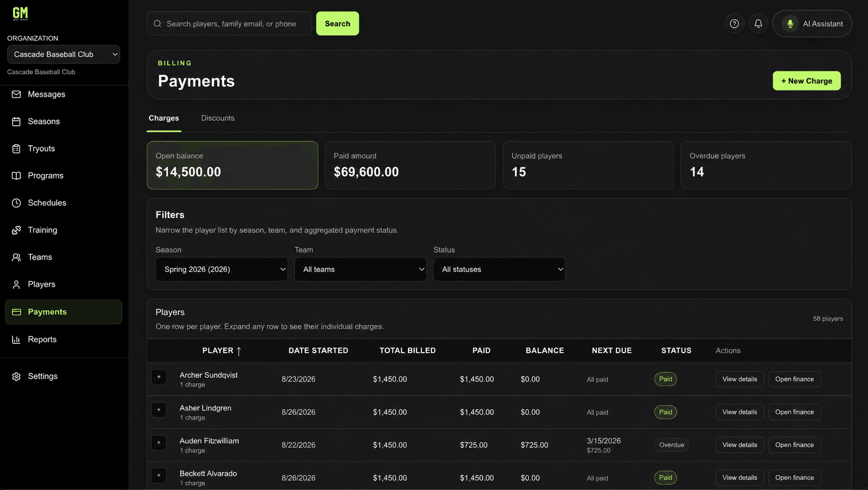The image size is (868, 490).
Task: View details for Beckett Alvarado
Action: [740, 478]
